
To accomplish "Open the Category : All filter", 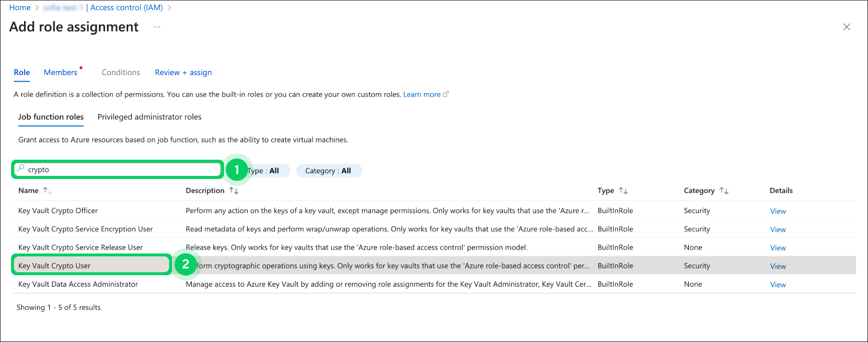I will pyautogui.click(x=329, y=171).
